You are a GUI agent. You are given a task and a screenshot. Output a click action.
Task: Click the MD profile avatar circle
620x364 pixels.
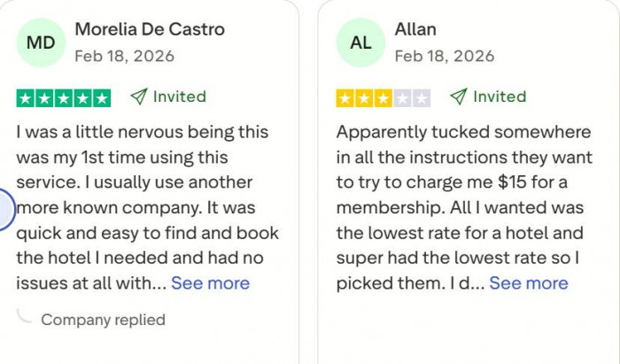[x=41, y=42]
